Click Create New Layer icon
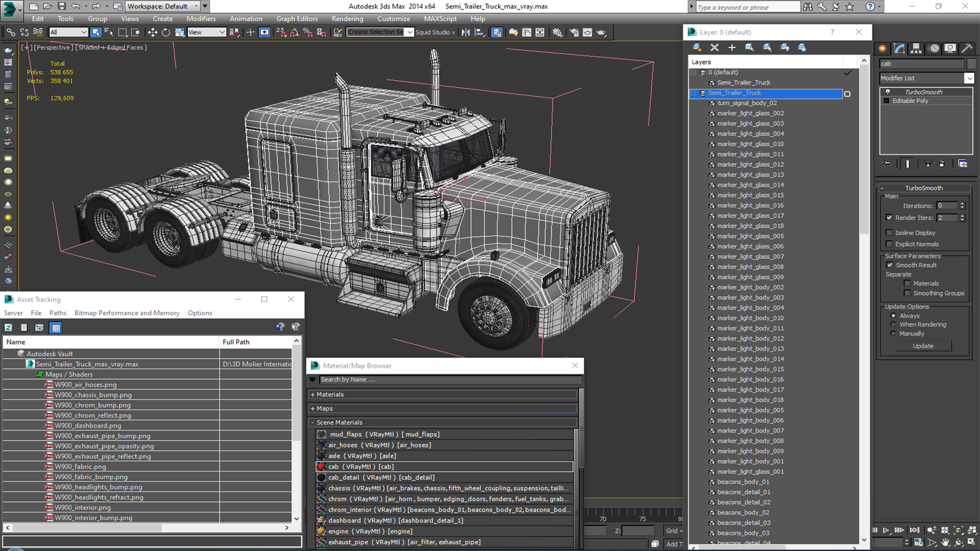Image resolution: width=980 pixels, height=551 pixels. pyautogui.click(x=697, y=47)
